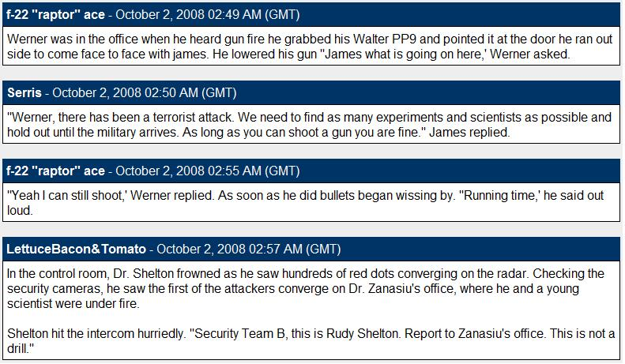Click the Serris username link
The width and height of the screenshot is (625, 364).
point(23,92)
